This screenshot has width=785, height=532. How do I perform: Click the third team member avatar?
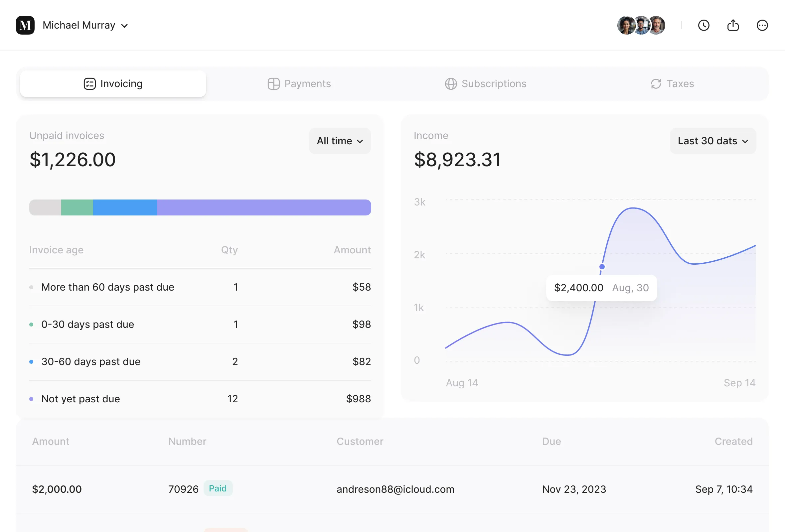tap(658, 25)
